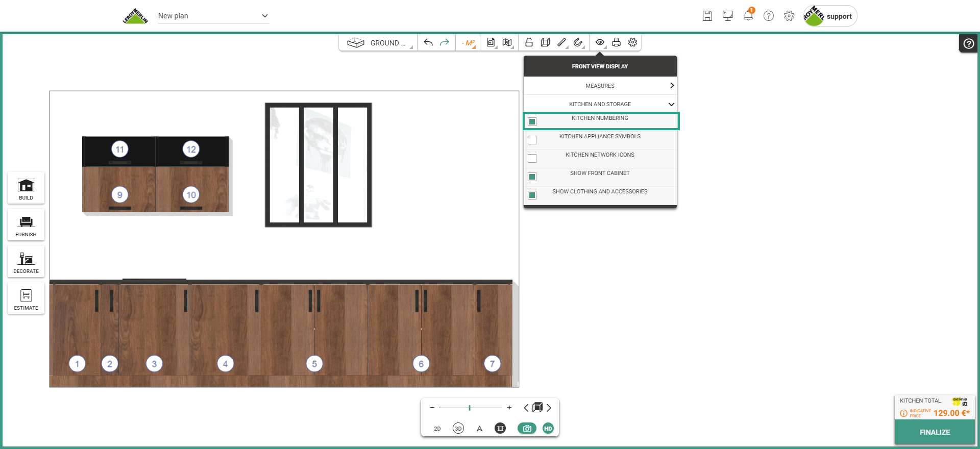This screenshot has width=980, height=449.
Task: Take a snapshot with the camera button
Action: (527, 429)
